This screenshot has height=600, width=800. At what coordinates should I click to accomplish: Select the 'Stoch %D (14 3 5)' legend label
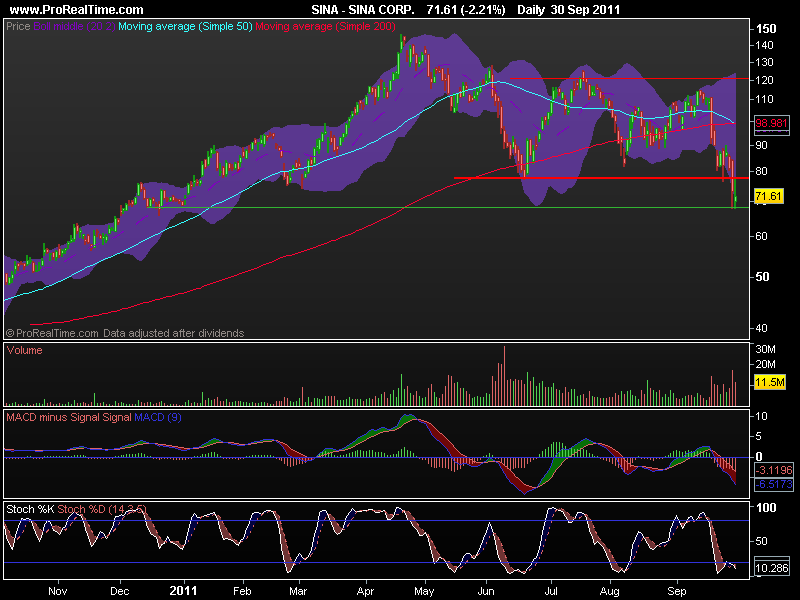(x=102, y=509)
